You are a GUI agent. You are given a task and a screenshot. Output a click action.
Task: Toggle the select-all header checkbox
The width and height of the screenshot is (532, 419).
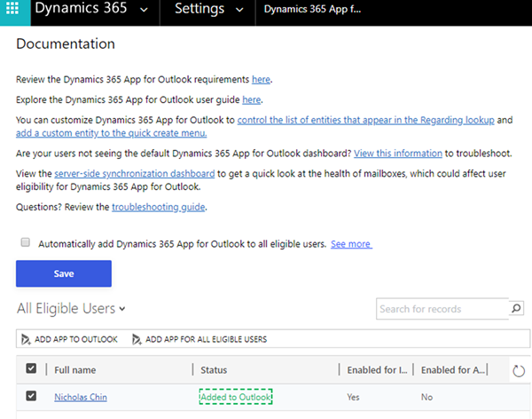click(x=31, y=369)
